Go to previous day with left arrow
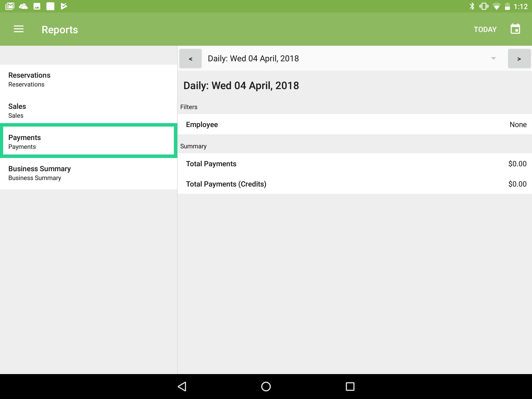This screenshot has height=399, width=532. 190,59
